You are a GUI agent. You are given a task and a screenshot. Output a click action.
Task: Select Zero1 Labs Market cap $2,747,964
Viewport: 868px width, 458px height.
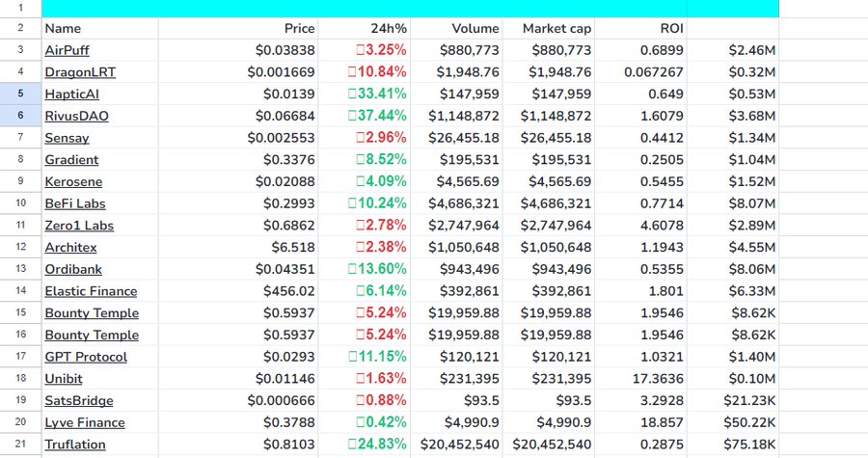point(549,225)
